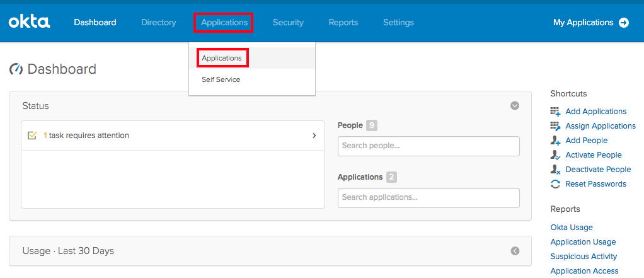Viewport: 644px width, 278px height.
Task: Click the Usage Last 30 Days heading
Action: click(68, 251)
